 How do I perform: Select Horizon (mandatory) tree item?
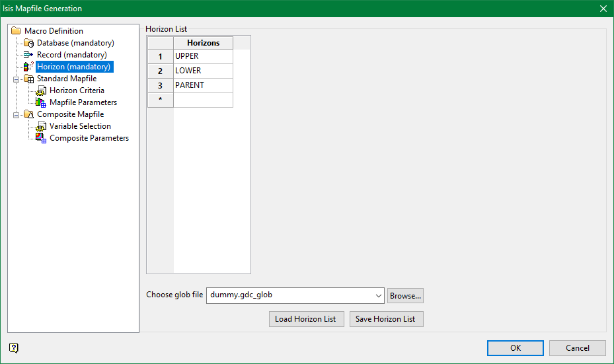pos(75,67)
